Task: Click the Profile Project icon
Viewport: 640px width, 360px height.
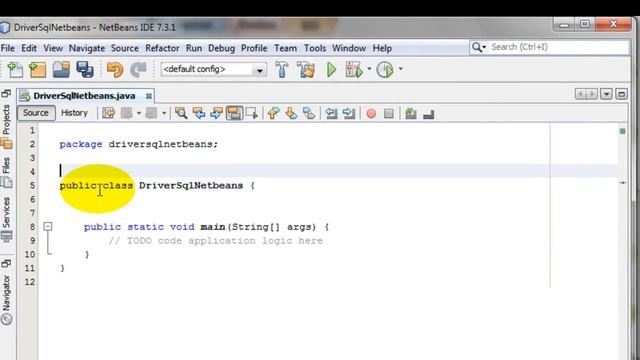Action: tap(385, 70)
